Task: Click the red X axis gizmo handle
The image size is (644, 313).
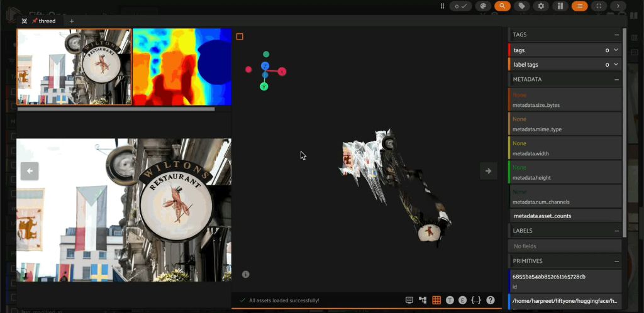Action: (282, 72)
